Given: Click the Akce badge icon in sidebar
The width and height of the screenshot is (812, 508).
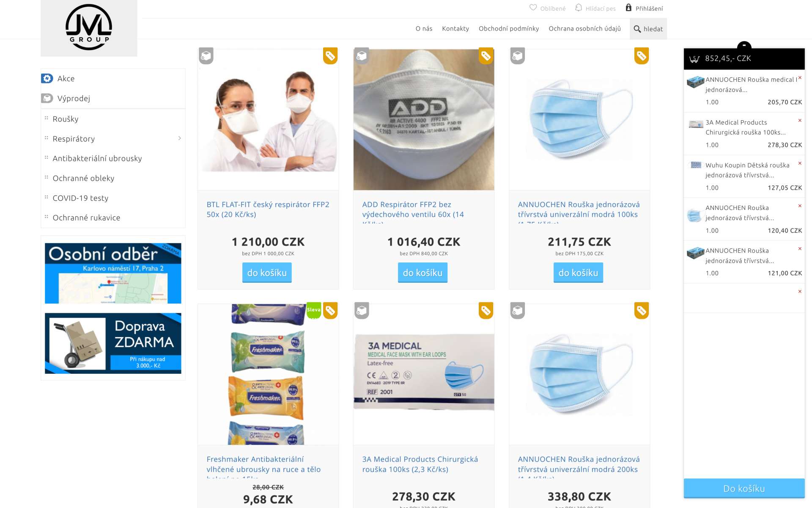Looking at the screenshot, I should coord(47,78).
